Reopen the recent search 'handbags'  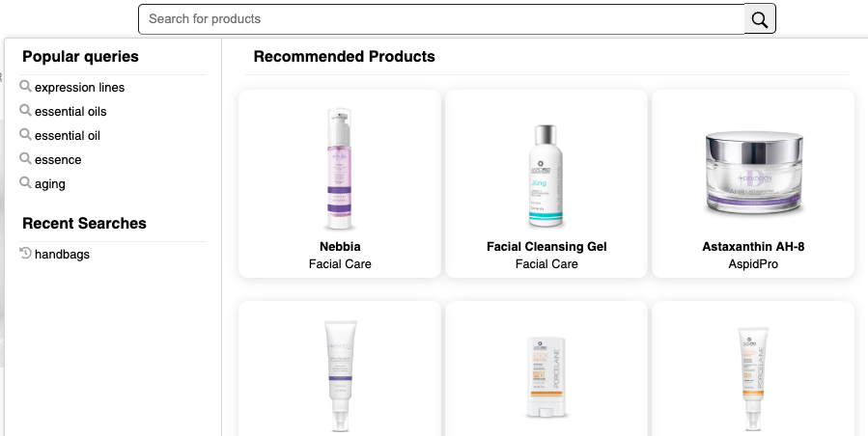[x=62, y=255]
